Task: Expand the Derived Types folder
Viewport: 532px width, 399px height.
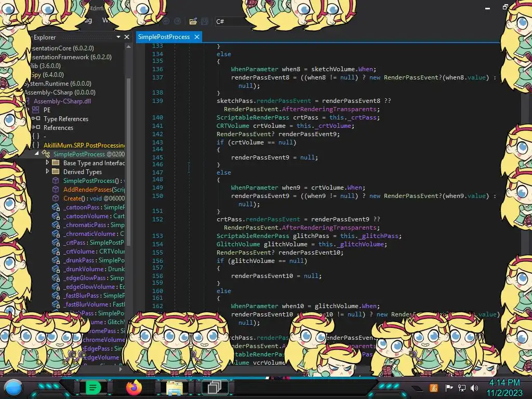Action: 47,171
